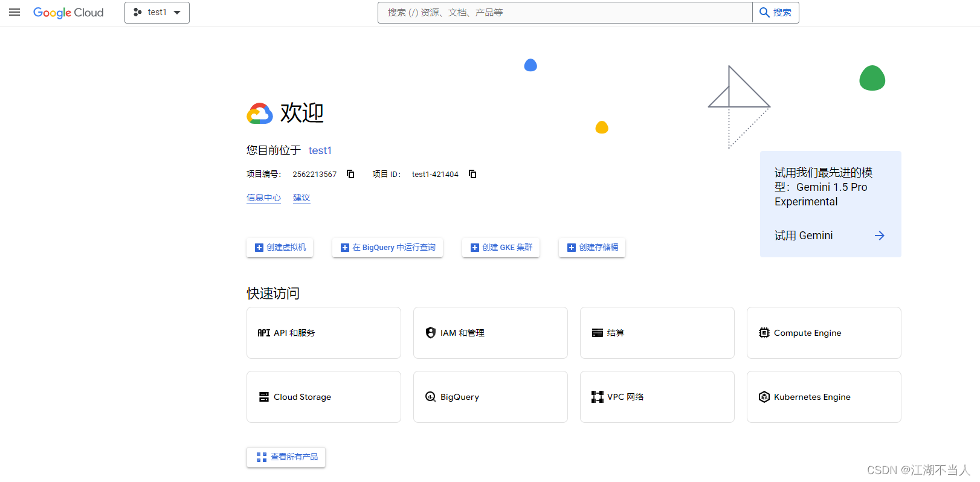
Task: Open the 信息中心 dashboard link
Action: pyautogui.click(x=263, y=198)
